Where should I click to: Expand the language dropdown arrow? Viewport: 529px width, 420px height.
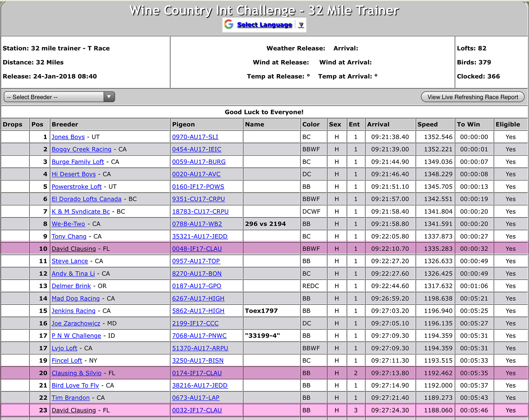pyautogui.click(x=301, y=25)
